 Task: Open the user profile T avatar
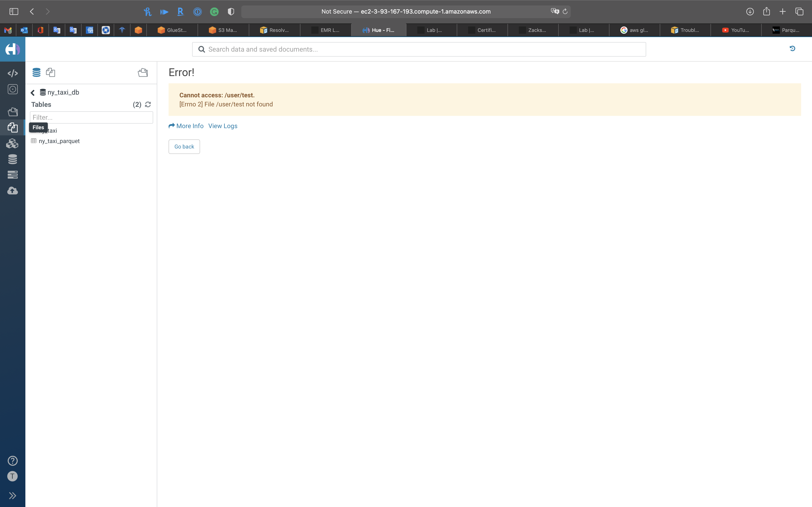point(12,476)
